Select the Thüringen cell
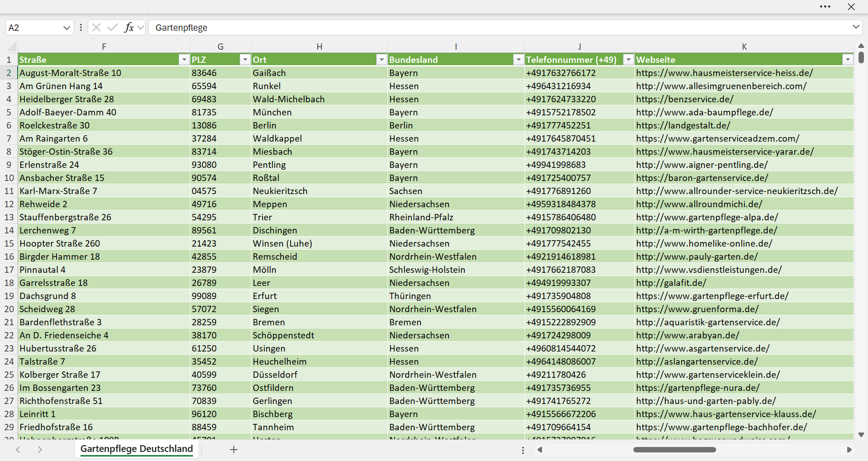 point(456,296)
